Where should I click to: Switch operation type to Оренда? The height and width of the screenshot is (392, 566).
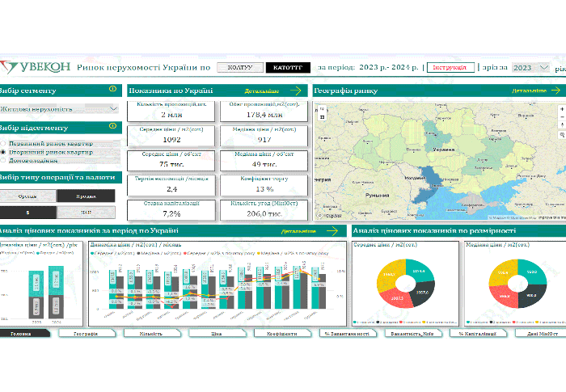point(27,196)
